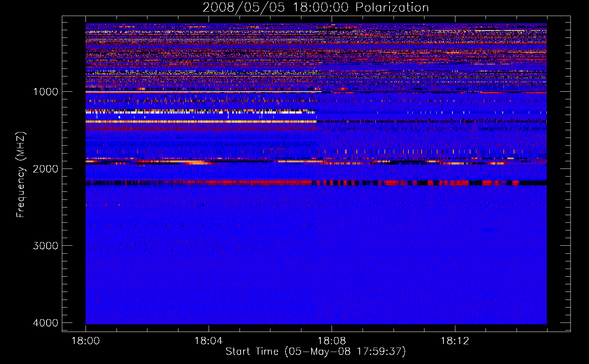Click the uniform blue region near 3500 MHz
This screenshot has height=364, width=589.
(x=316, y=284)
